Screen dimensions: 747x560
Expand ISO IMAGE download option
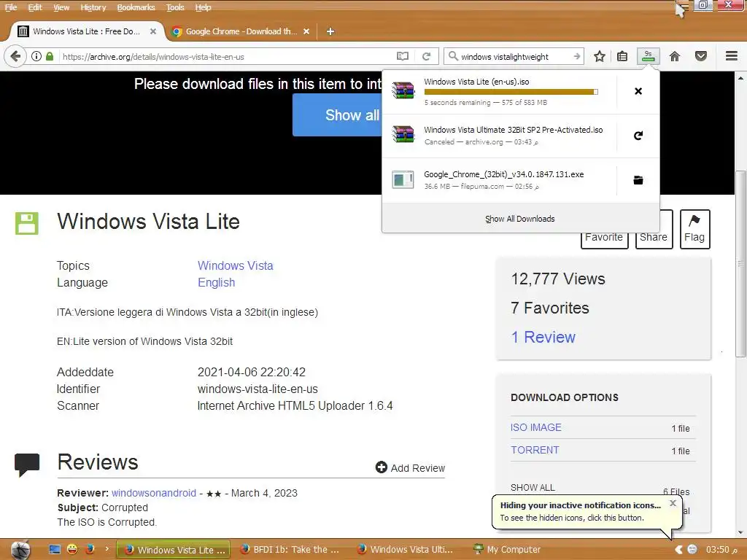pos(536,427)
